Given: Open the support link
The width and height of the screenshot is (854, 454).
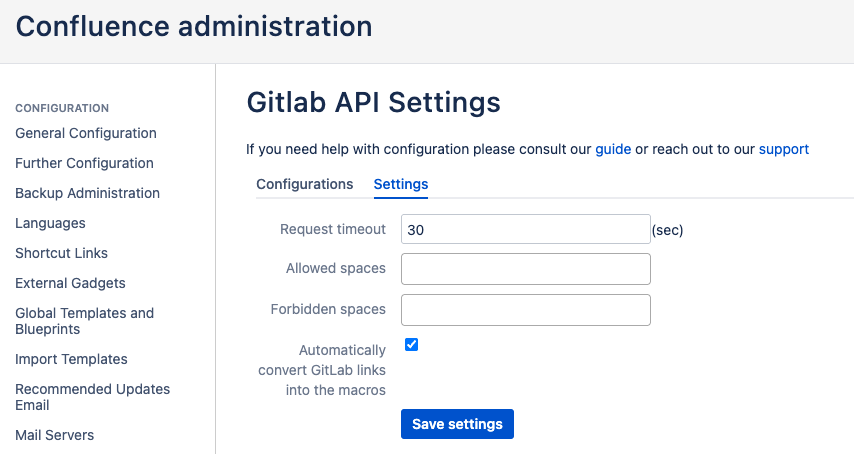Looking at the screenshot, I should (784, 149).
